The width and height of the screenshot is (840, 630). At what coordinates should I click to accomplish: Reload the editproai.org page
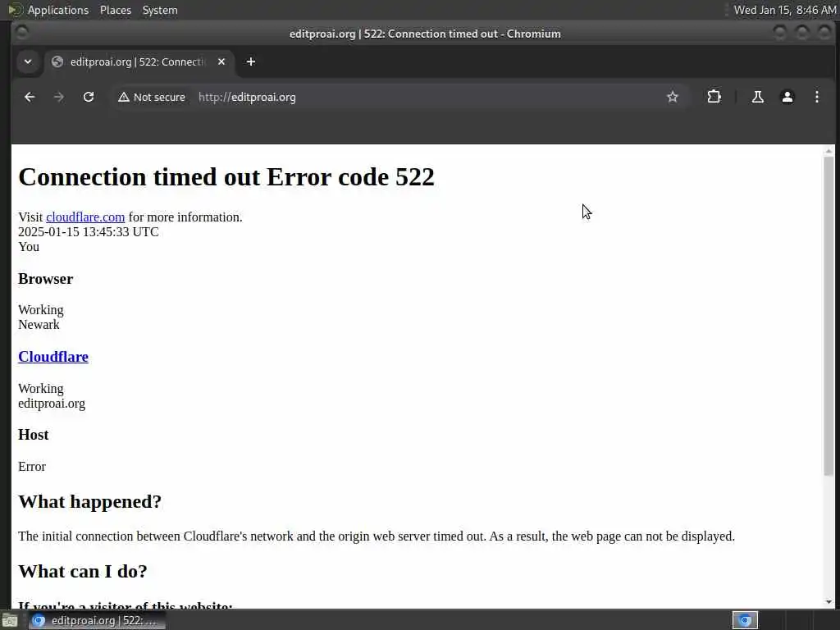pos(89,97)
